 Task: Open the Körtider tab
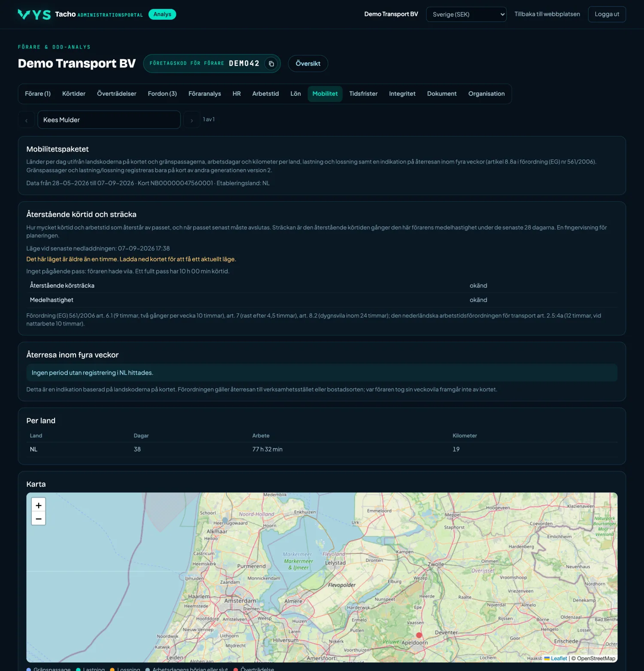(74, 94)
